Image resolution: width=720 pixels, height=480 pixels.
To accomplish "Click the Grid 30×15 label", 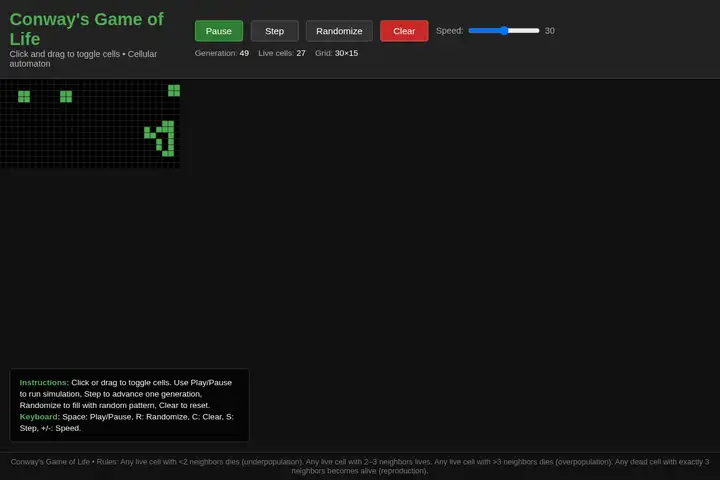I will (x=337, y=53).
